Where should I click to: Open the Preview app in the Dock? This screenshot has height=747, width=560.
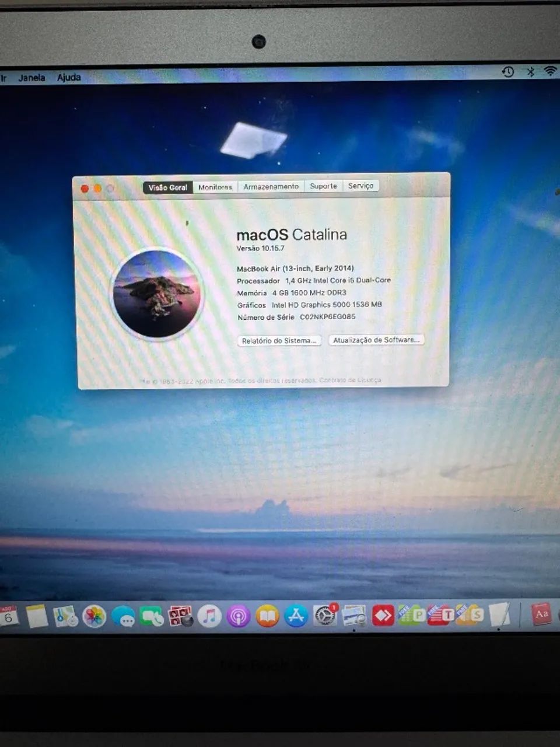354,616
